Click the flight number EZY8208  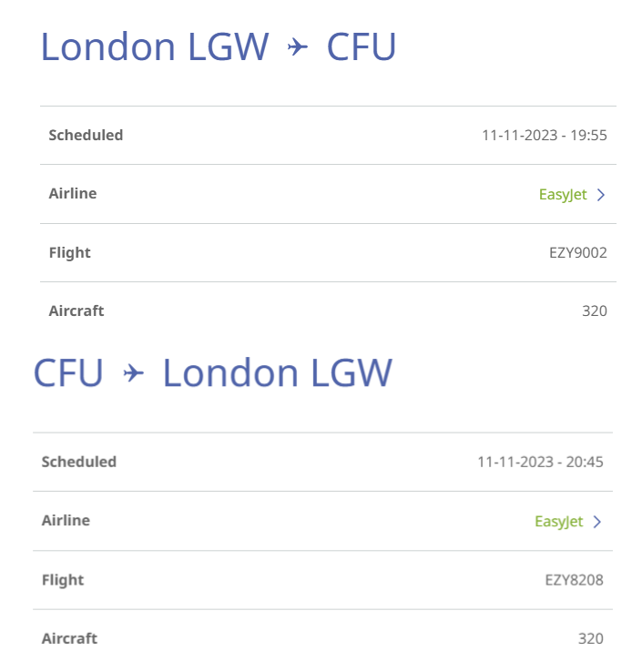574,580
